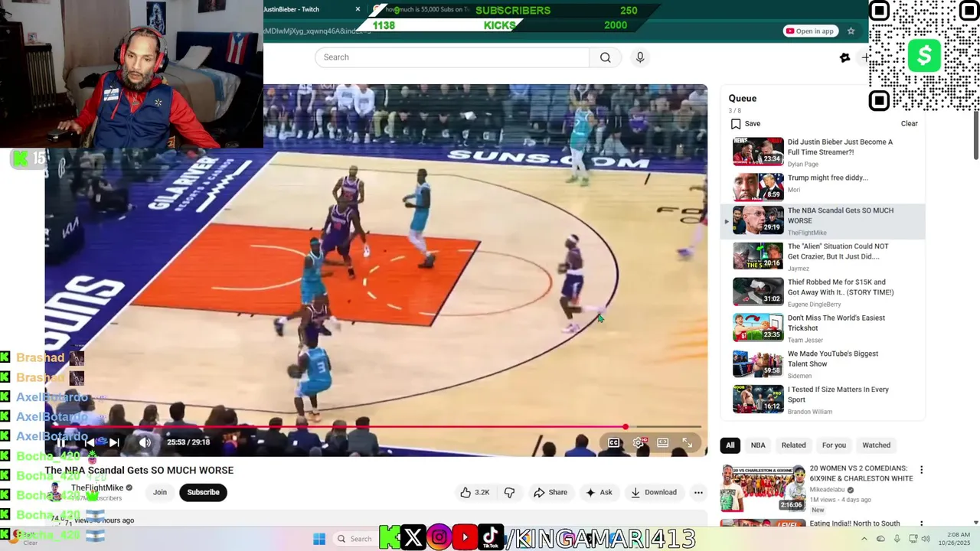
Task: Mute the video volume speaker icon
Action: 145,442
